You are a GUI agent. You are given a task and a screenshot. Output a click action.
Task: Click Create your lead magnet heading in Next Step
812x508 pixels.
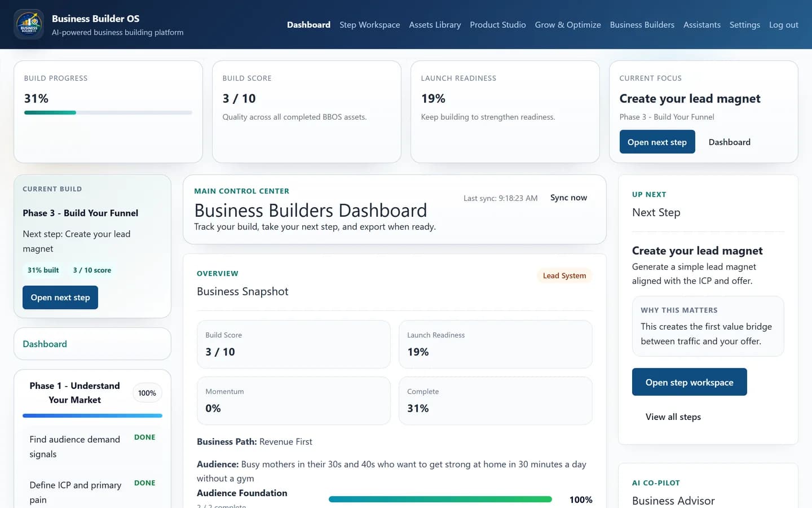tap(697, 251)
